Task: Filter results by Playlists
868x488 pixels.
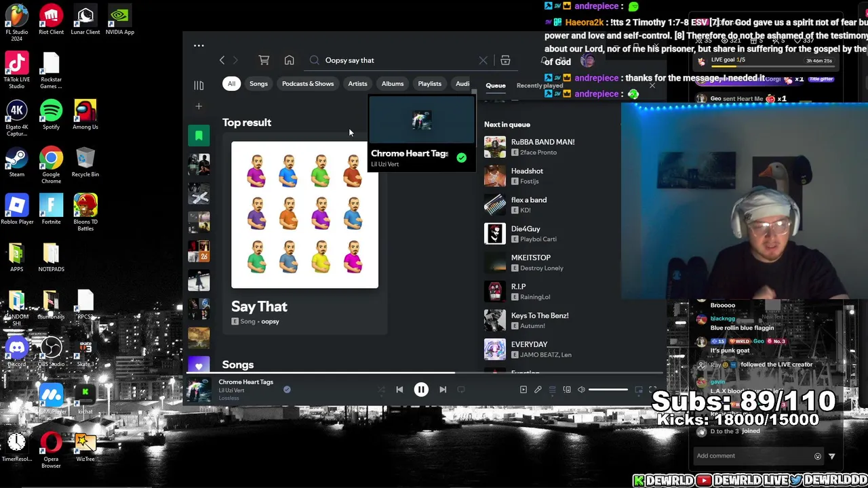Action: pyautogui.click(x=430, y=84)
